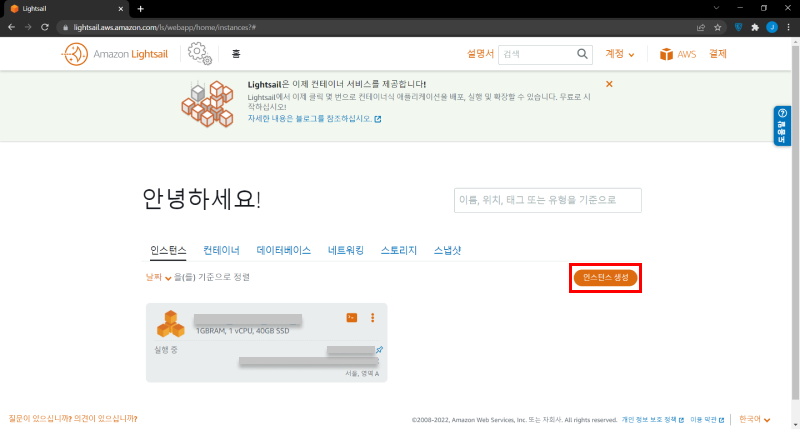Click the Amazon Lightsail logo
Viewport: 800px width, 430px height.
(x=115, y=54)
